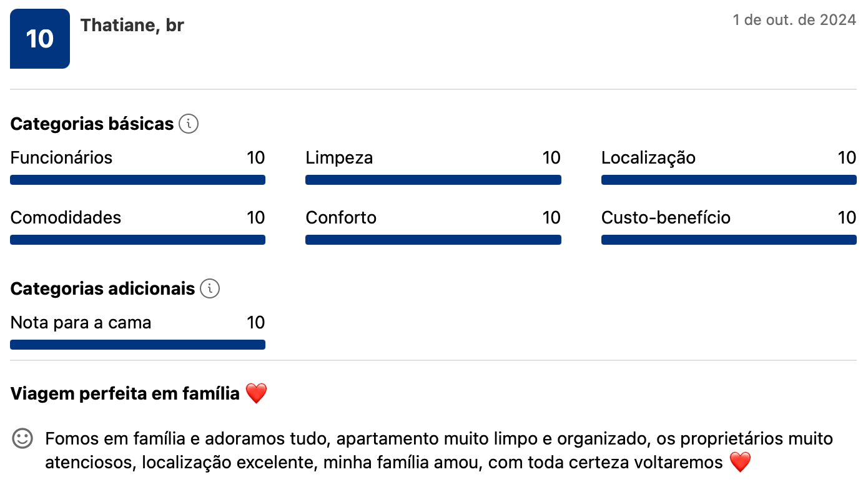Click the blue score badge showing 10
Image resolution: width=868 pixels, height=487 pixels.
pyautogui.click(x=40, y=39)
